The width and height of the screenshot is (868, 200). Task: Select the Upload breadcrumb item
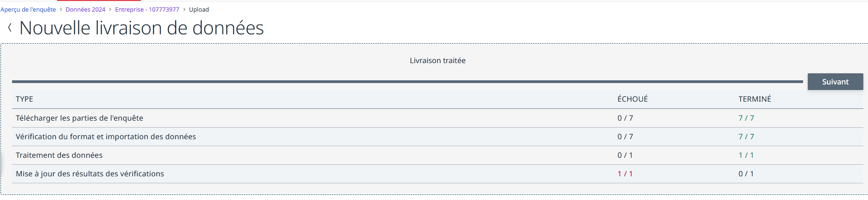point(199,9)
